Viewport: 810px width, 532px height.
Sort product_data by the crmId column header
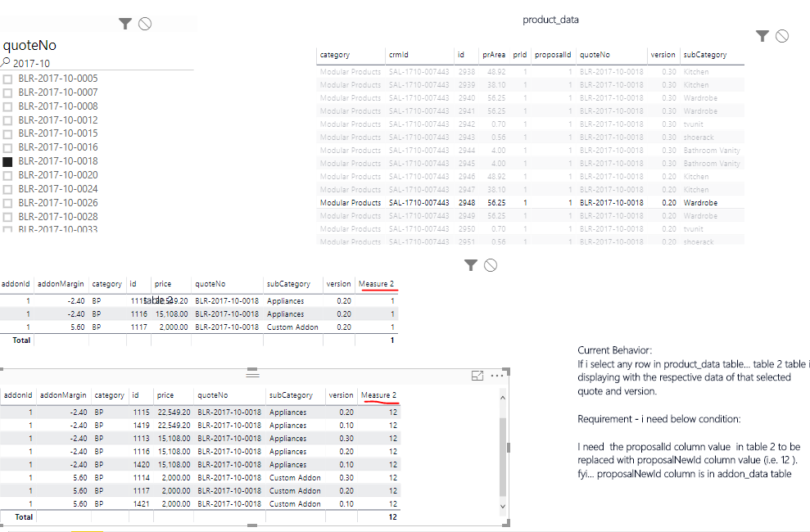tap(399, 55)
